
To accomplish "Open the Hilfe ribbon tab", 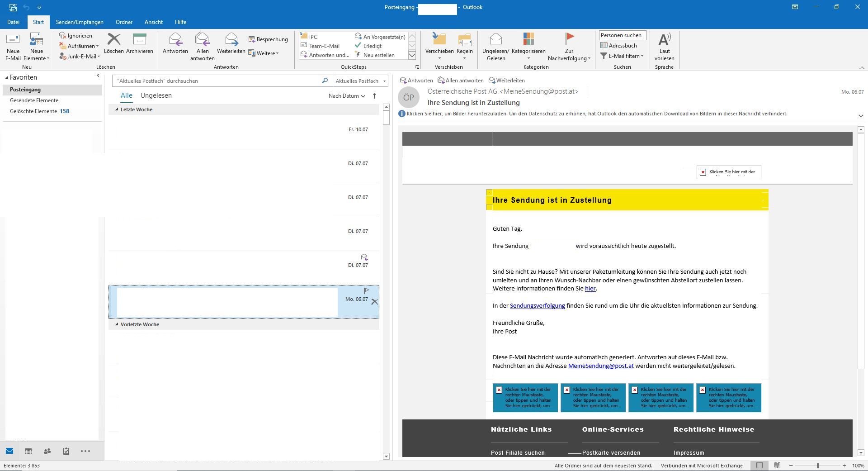I will pyautogui.click(x=180, y=22).
